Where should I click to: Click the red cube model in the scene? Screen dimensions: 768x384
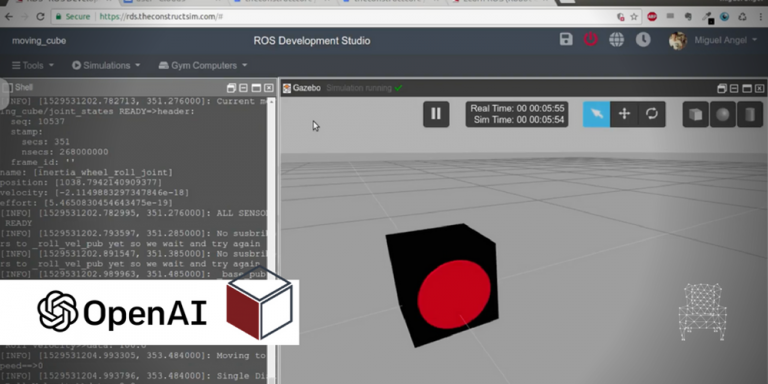click(442, 284)
